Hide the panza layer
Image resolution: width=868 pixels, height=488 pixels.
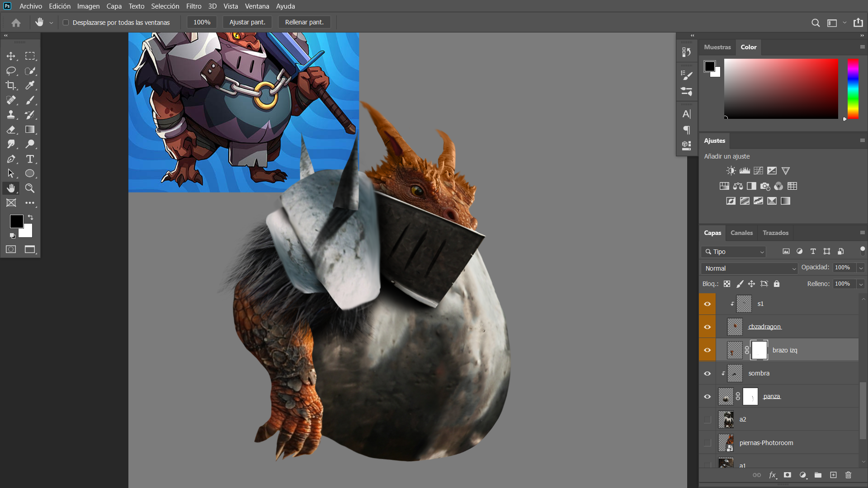(708, 397)
